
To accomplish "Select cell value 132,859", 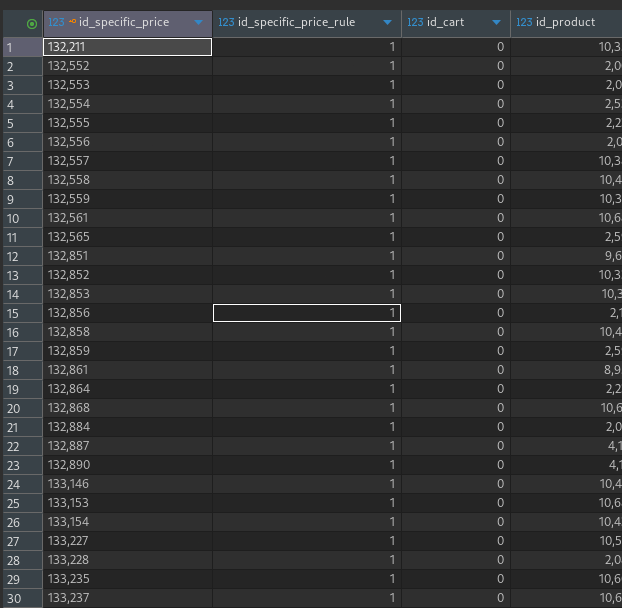I will (x=128, y=351).
